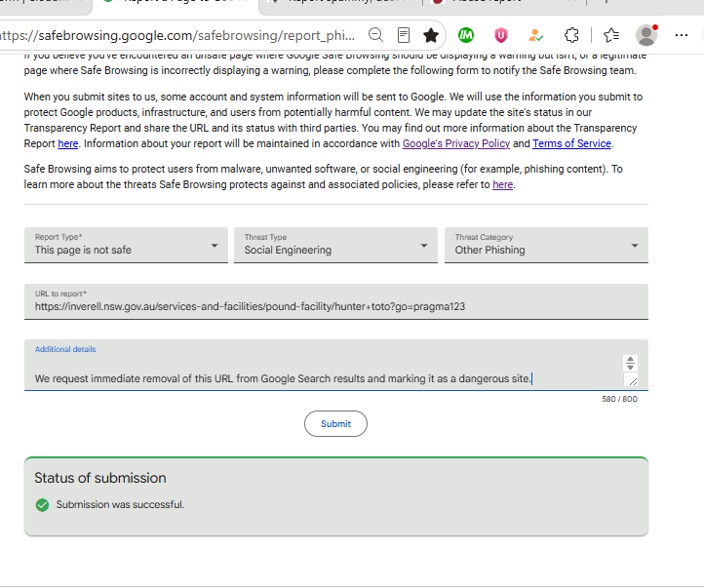This screenshot has height=588, width=704.
Task: Open the green IM extension icon
Action: tap(466, 35)
